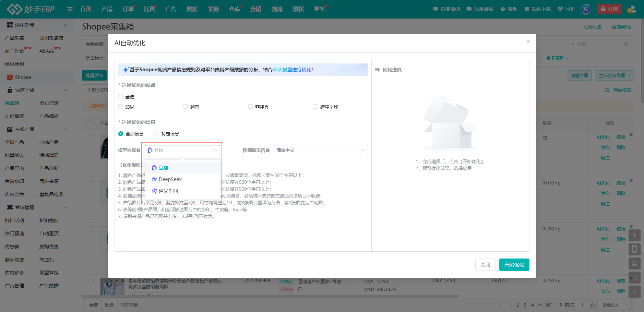
Task: Open the 20条/页 page size dropdown
Action: (614, 305)
